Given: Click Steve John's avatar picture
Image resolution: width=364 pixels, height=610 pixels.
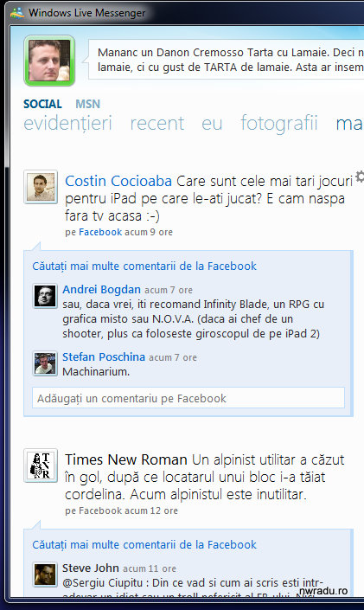Looking at the screenshot, I should [x=45, y=575].
